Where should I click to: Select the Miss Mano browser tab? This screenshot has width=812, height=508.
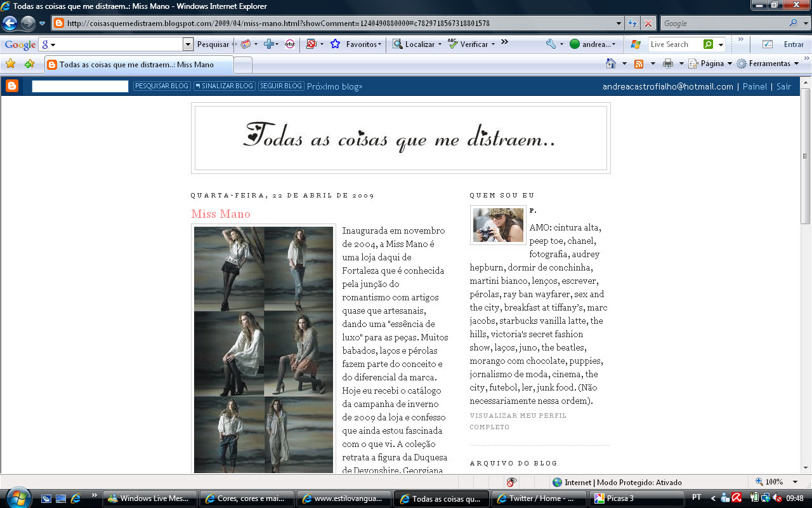[x=138, y=65]
